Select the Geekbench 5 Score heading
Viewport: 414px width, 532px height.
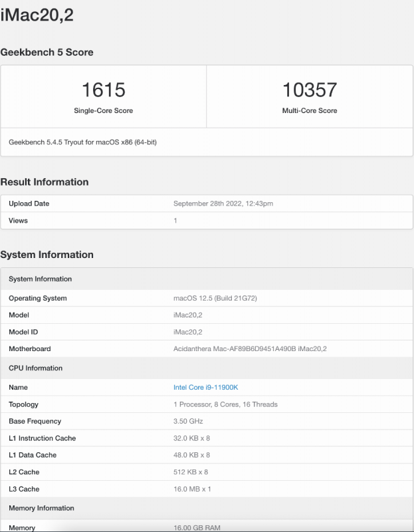[x=47, y=53]
